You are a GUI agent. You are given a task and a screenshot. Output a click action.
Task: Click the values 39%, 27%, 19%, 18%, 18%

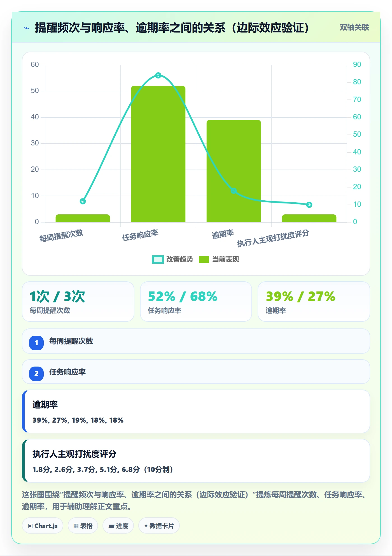coord(78,420)
